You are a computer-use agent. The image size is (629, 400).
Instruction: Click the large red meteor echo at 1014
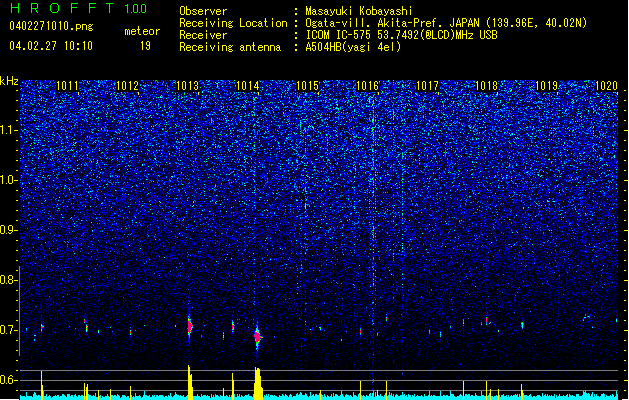coord(258,337)
